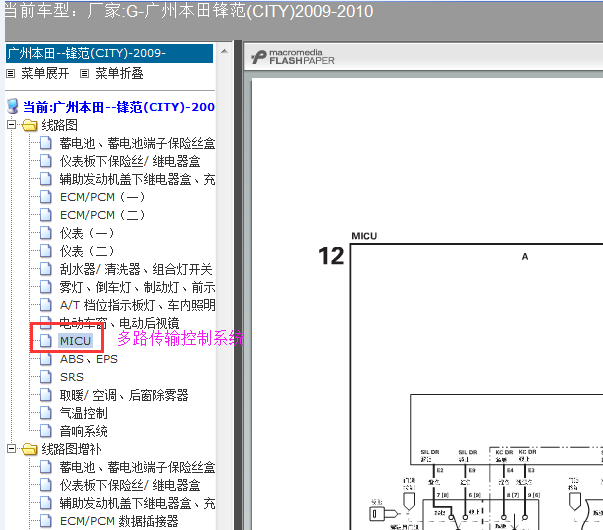Click the computer icon beside 当前
Screen dimensions: 603x530
coord(13,106)
